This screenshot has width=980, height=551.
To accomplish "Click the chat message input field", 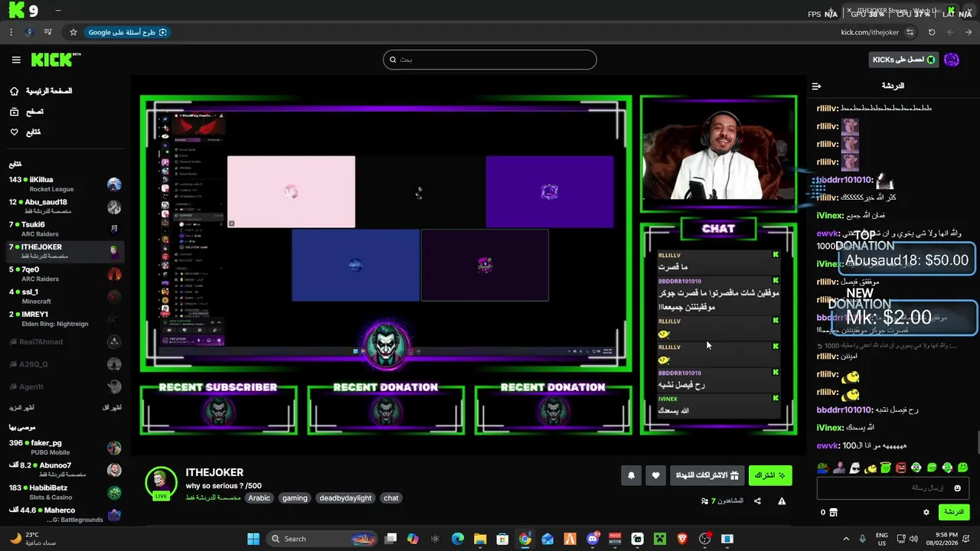I will tap(893, 487).
